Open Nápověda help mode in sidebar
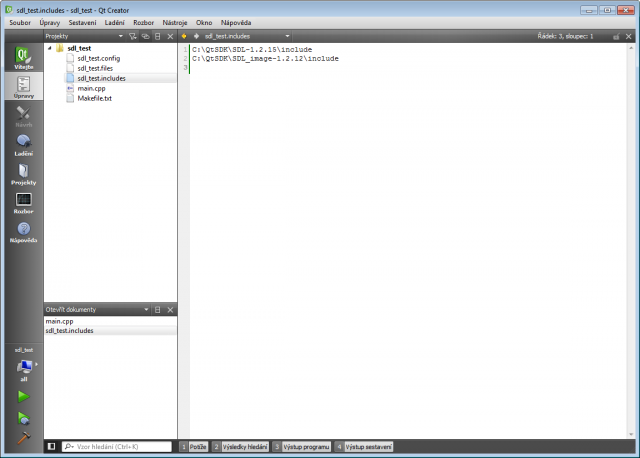The height and width of the screenshot is (458, 640). point(22,232)
